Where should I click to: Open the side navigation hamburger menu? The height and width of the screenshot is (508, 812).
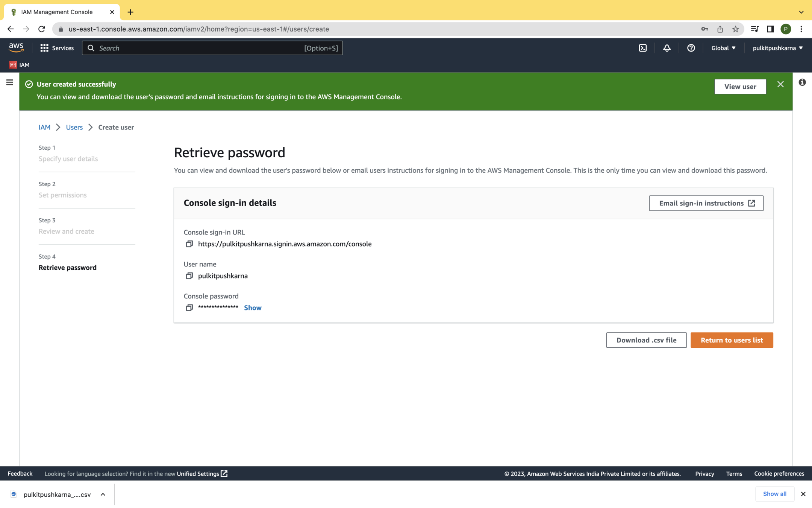pos(10,82)
